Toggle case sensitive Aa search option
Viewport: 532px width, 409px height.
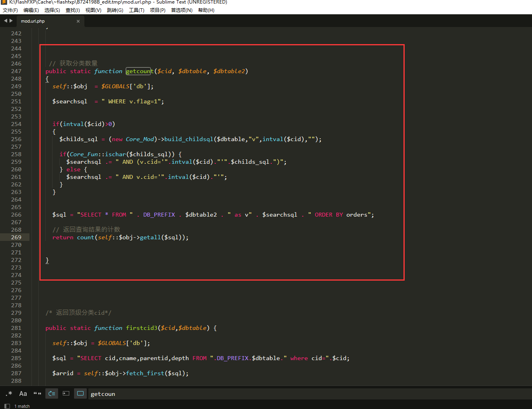coord(23,393)
